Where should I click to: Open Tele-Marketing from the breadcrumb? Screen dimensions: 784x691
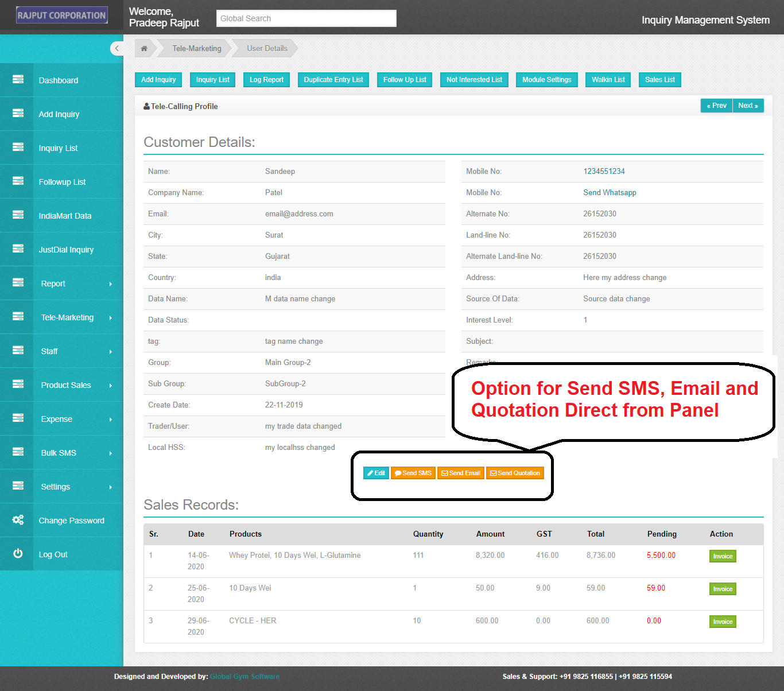196,48
